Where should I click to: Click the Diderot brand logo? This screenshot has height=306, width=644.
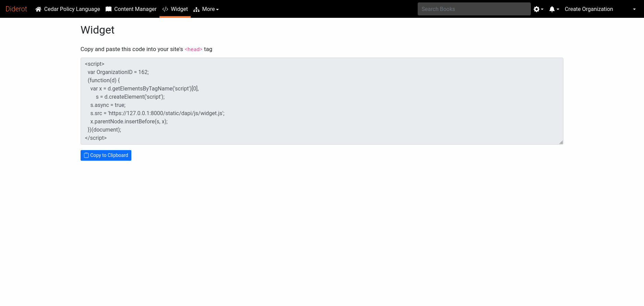point(16,9)
